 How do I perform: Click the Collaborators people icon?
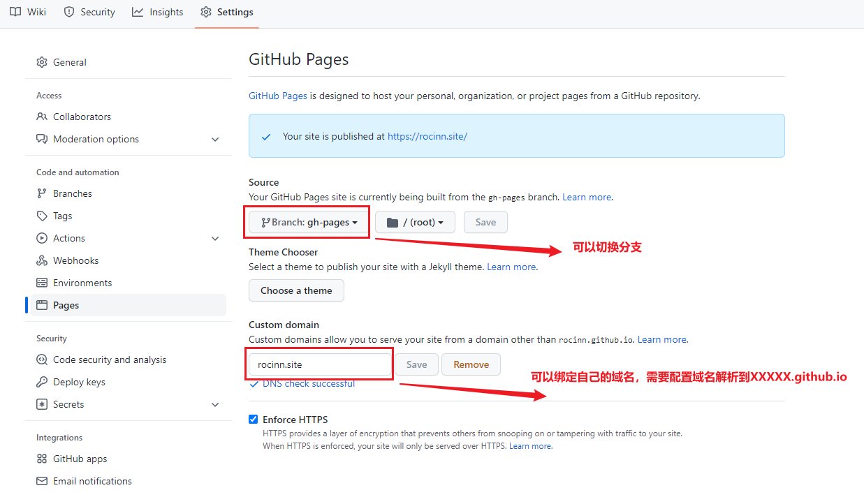(42, 117)
